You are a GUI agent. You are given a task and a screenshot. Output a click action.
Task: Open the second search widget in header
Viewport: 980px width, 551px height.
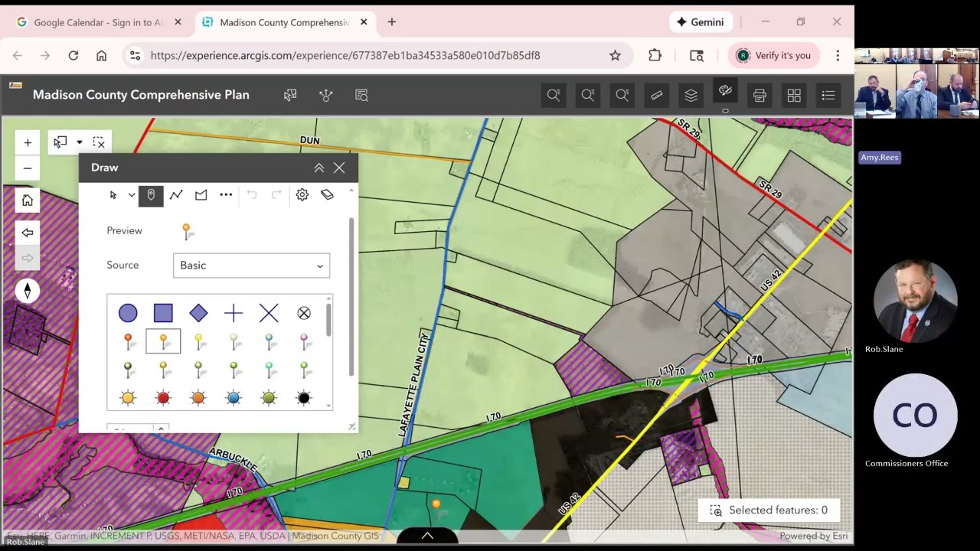pyautogui.click(x=588, y=96)
